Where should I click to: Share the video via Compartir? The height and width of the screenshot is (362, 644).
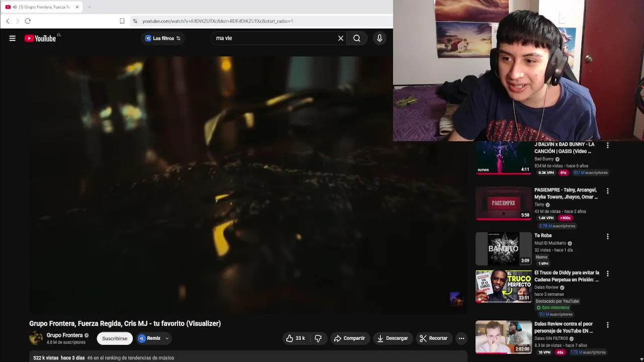click(349, 338)
